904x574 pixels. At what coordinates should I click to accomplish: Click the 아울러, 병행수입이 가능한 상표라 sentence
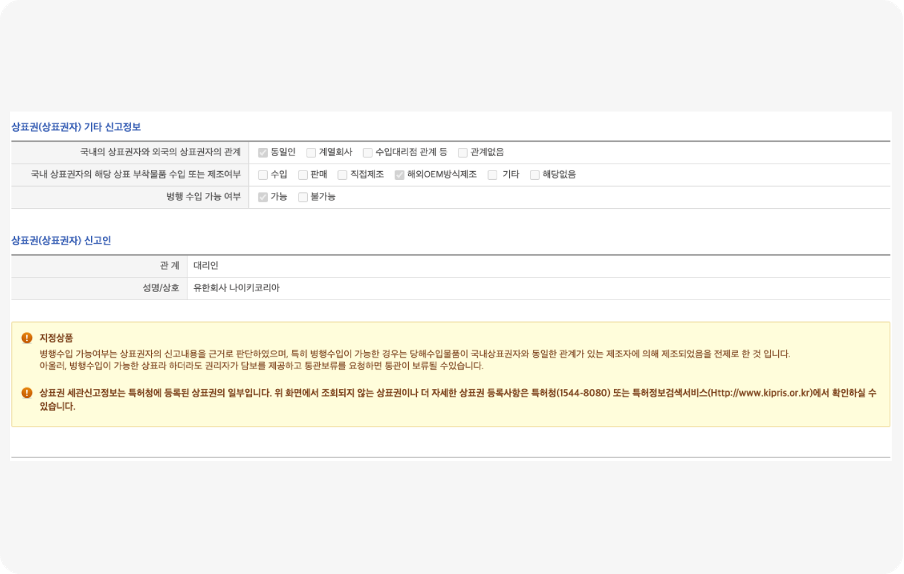click(x=261, y=366)
